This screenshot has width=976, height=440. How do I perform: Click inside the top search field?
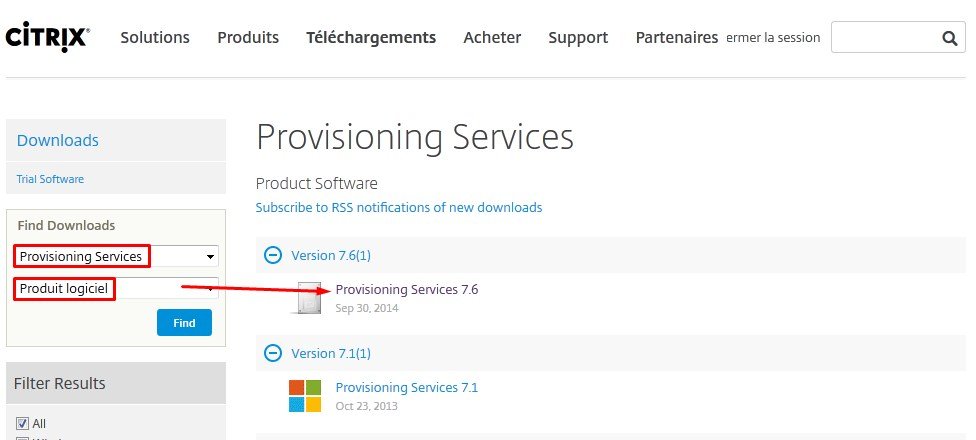pyautogui.click(x=883, y=38)
